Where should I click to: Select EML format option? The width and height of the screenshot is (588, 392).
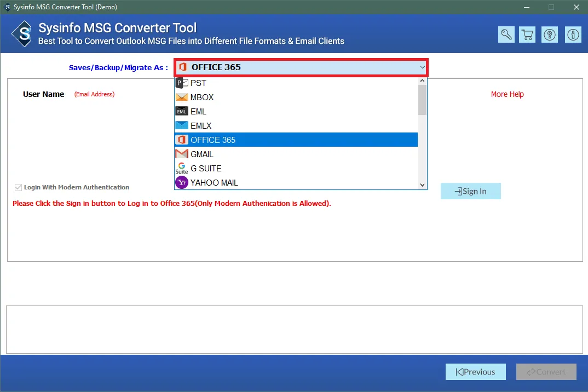pyautogui.click(x=198, y=112)
